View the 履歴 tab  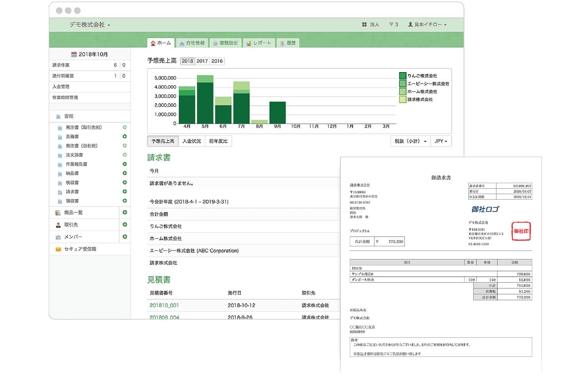coord(288,43)
